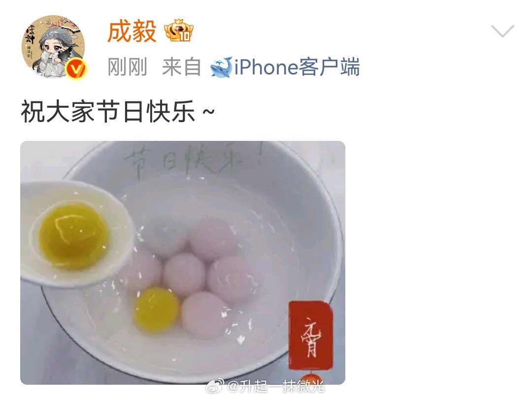Click the 刚刚 post timestamp
Image resolution: width=532 pixels, height=399 pixels.
[127, 67]
